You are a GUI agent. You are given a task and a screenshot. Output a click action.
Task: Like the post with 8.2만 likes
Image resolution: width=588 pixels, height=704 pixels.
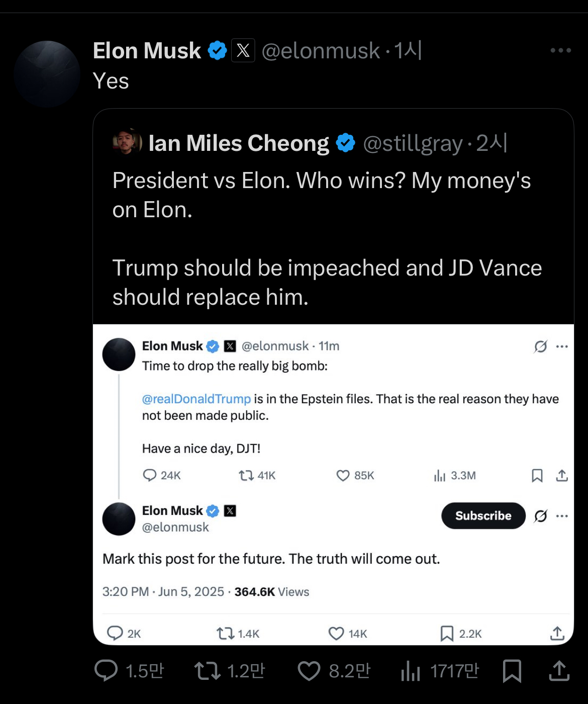click(309, 671)
